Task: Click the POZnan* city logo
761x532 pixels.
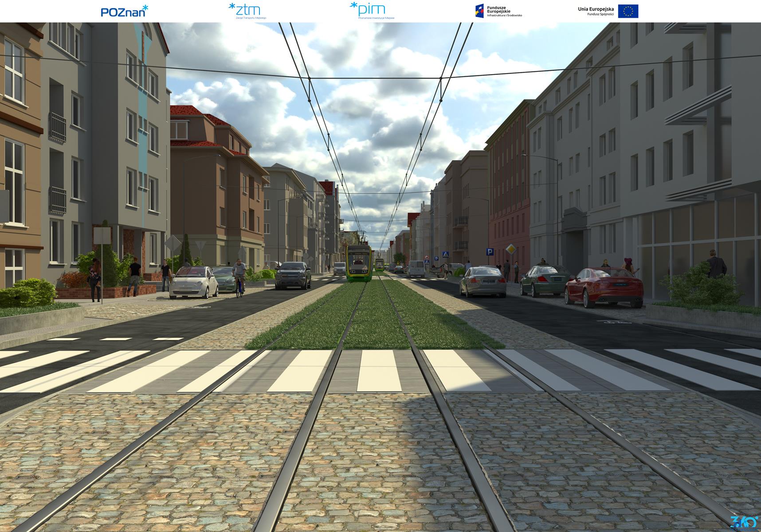Action: (124, 11)
